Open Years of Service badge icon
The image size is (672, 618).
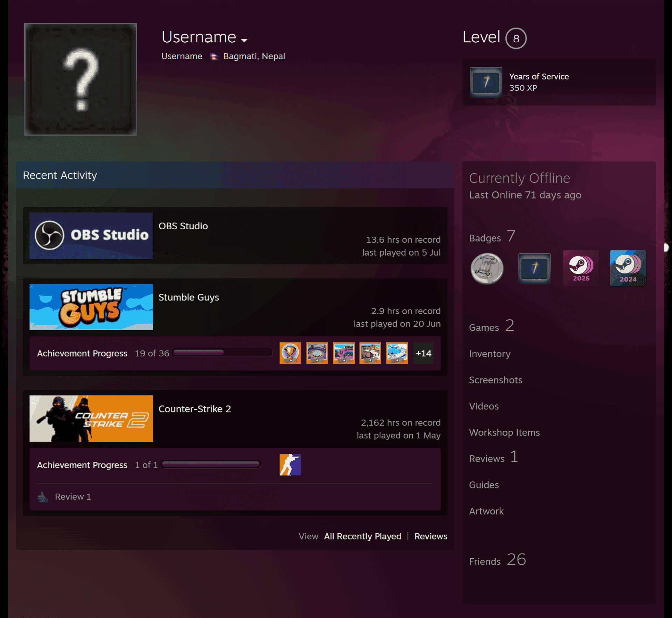pyautogui.click(x=486, y=82)
